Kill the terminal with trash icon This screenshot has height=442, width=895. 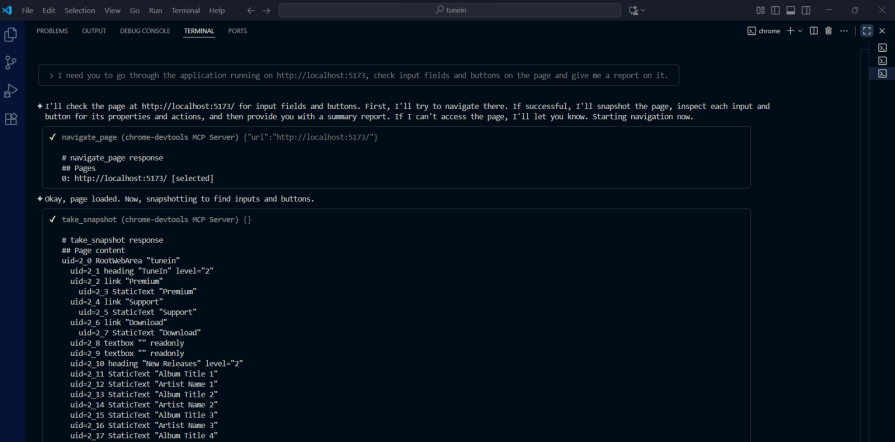(828, 31)
